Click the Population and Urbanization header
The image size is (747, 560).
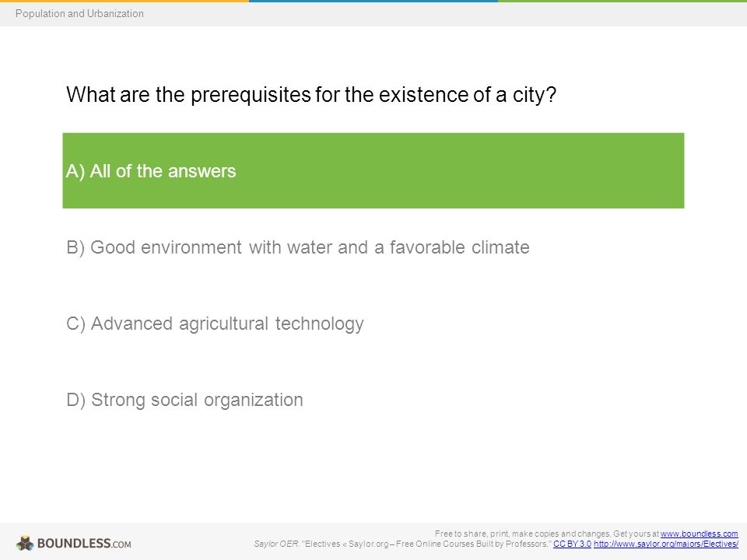(79, 13)
